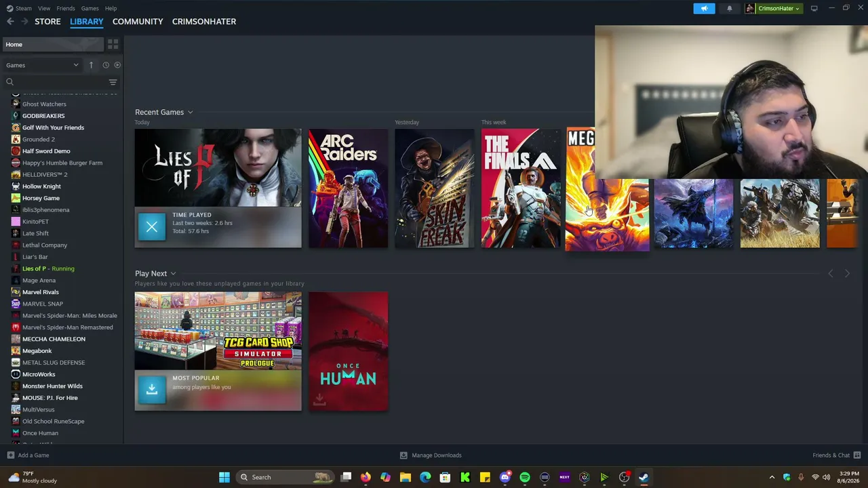Image resolution: width=868 pixels, height=488 pixels.
Task: Select Lethal Company in game list
Action: 45,245
